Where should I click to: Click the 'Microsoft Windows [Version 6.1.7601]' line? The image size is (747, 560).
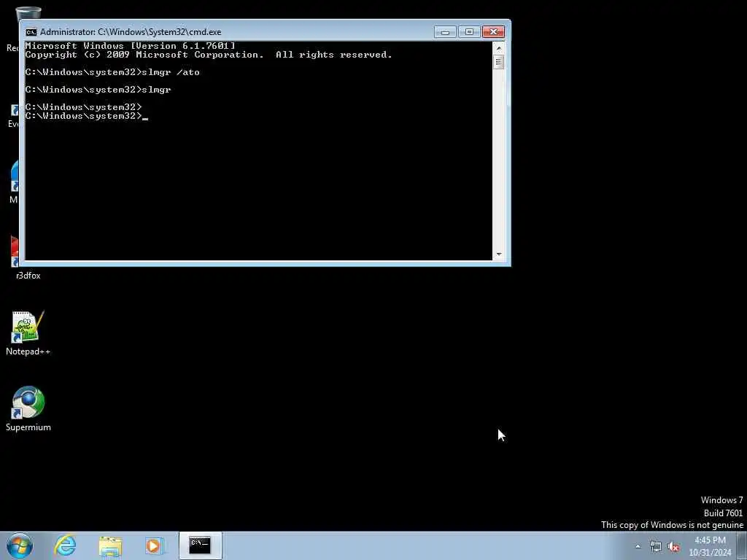coord(130,46)
